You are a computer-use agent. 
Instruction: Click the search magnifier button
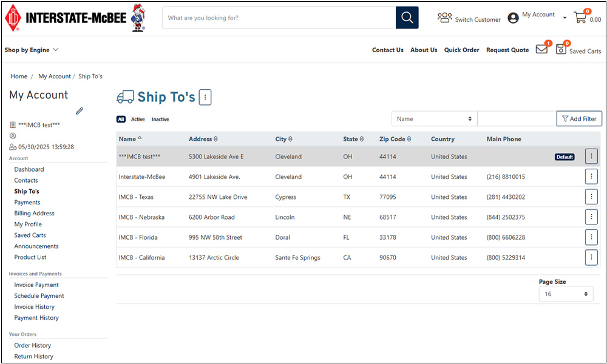coord(407,18)
